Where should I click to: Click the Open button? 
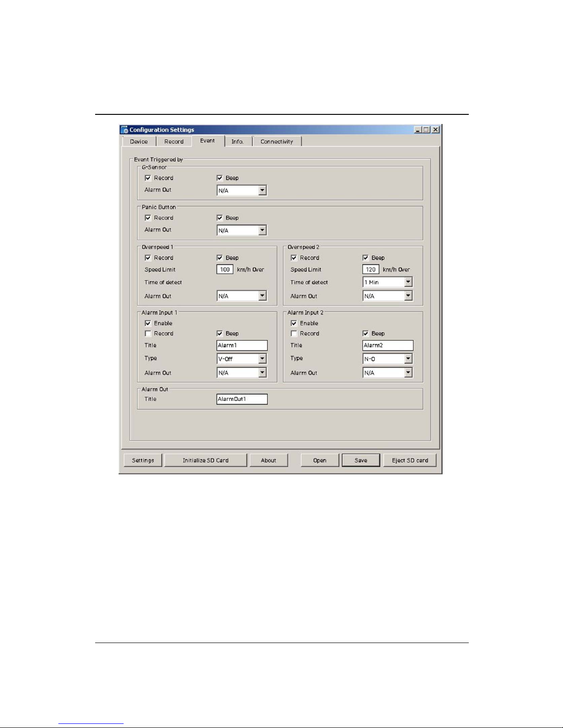point(320,460)
